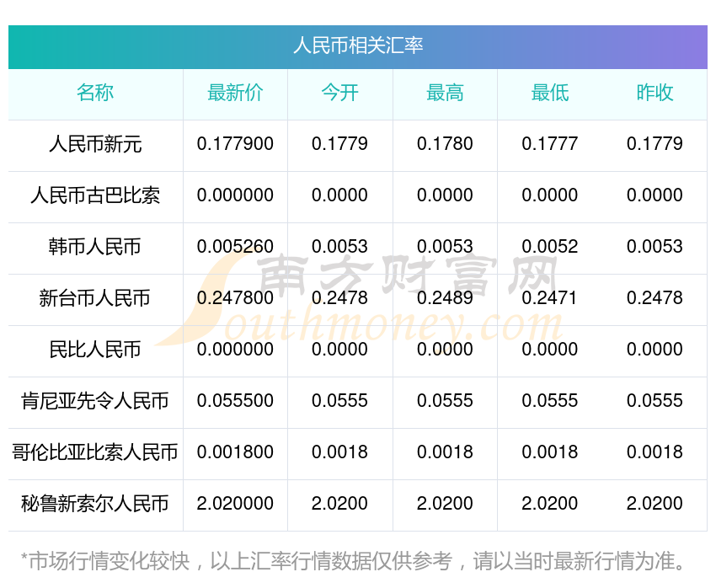716x588 pixels.
Task: Click 秘鲁新索尔人民币 previous close 2.0200
Action: pyautogui.click(x=655, y=504)
